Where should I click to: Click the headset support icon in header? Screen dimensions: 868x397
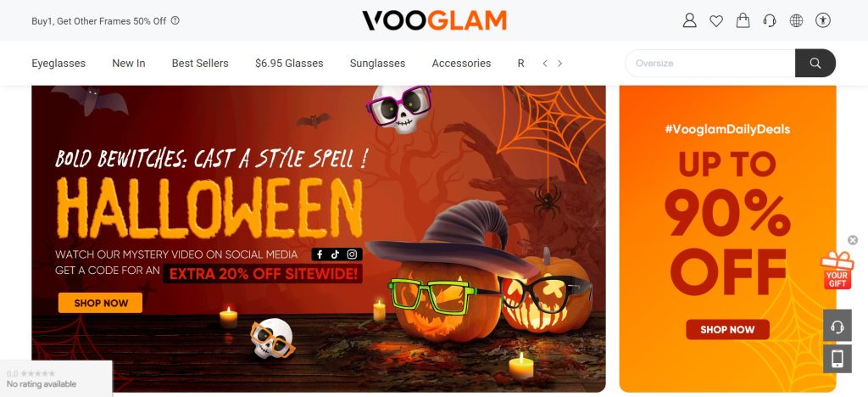point(770,21)
